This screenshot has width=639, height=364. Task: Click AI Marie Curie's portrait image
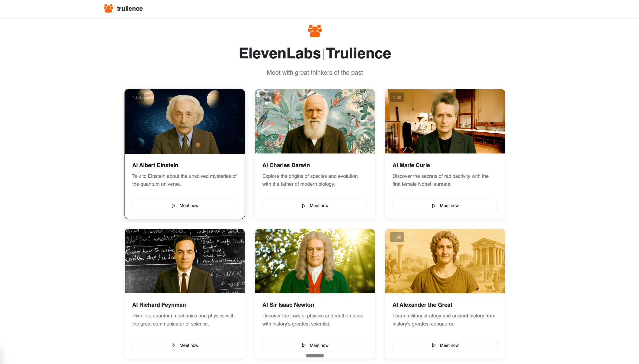coord(445,121)
